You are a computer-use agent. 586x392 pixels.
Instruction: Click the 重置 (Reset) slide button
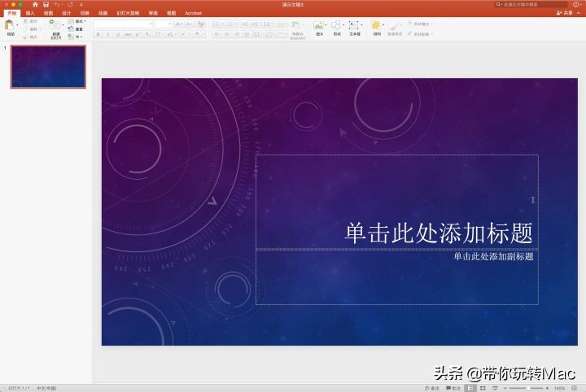coord(76,28)
